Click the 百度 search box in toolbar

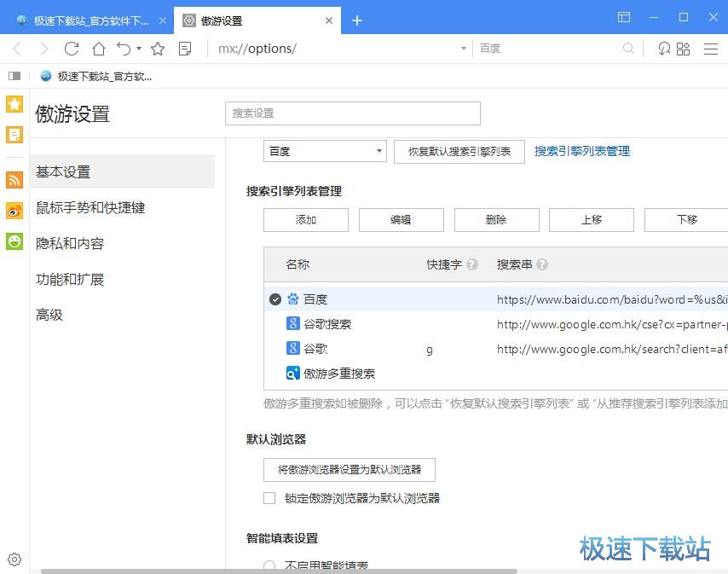tap(549, 49)
